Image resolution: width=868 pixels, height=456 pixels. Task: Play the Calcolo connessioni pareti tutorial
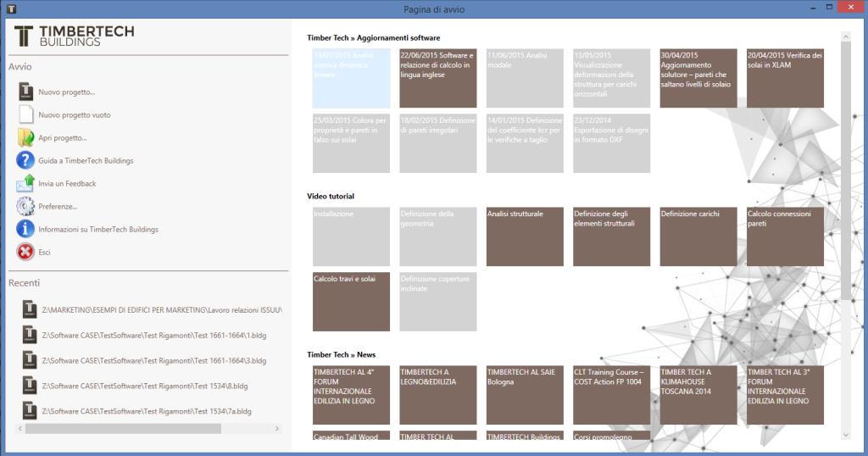(785, 236)
